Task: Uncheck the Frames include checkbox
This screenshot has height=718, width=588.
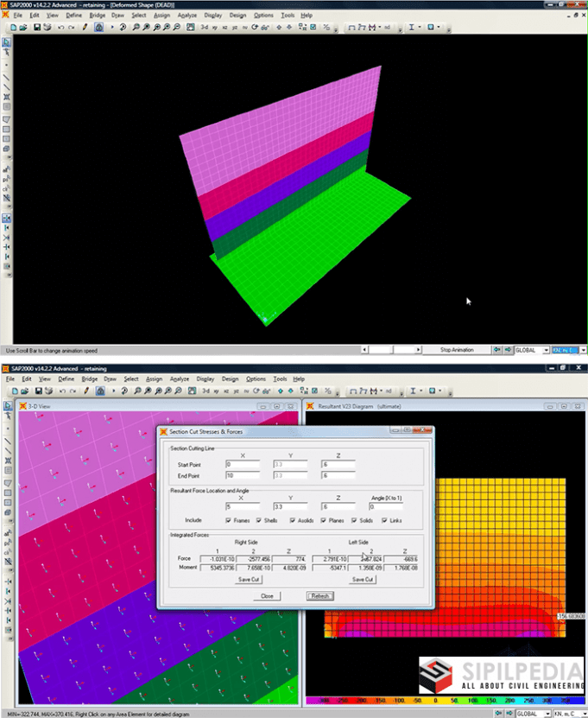Action: coord(227,520)
